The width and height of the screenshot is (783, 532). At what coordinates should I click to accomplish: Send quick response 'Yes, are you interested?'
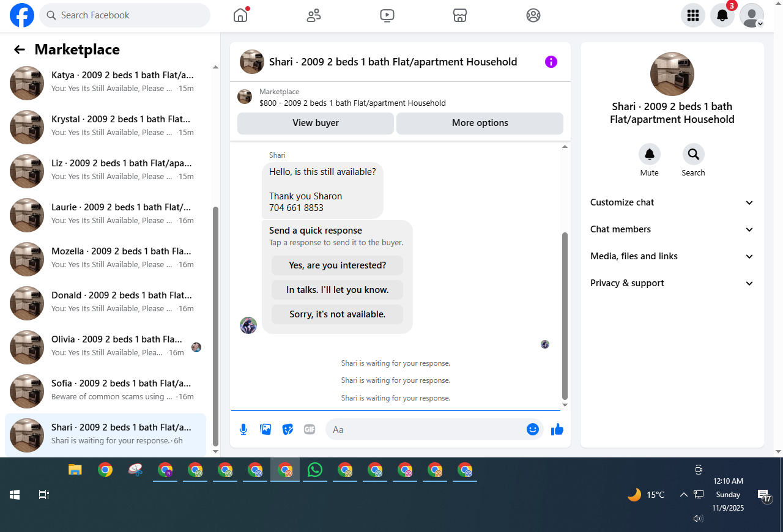338,265
